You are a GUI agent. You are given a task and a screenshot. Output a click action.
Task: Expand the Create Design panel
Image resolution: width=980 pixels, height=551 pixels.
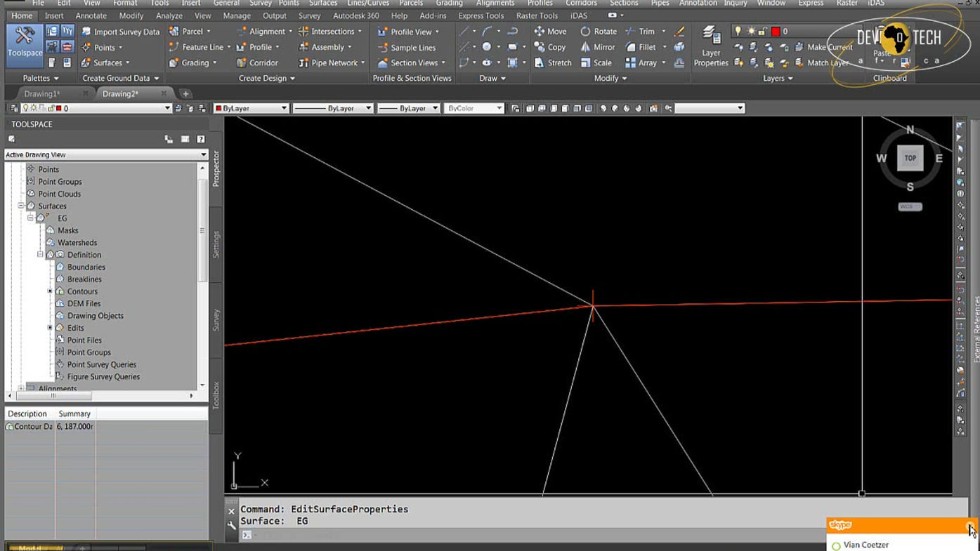pyautogui.click(x=267, y=78)
